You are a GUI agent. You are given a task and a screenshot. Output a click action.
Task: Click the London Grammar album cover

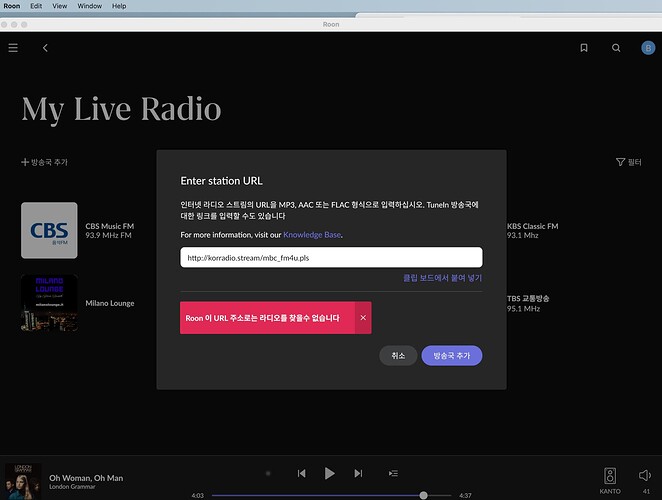click(x=23, y=481)
